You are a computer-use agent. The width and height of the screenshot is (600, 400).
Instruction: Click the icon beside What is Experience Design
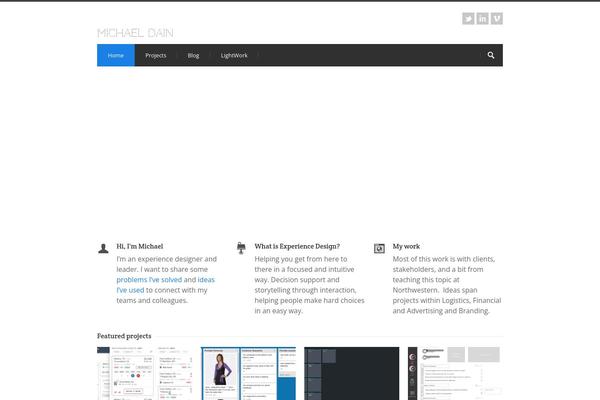point(241,248)
